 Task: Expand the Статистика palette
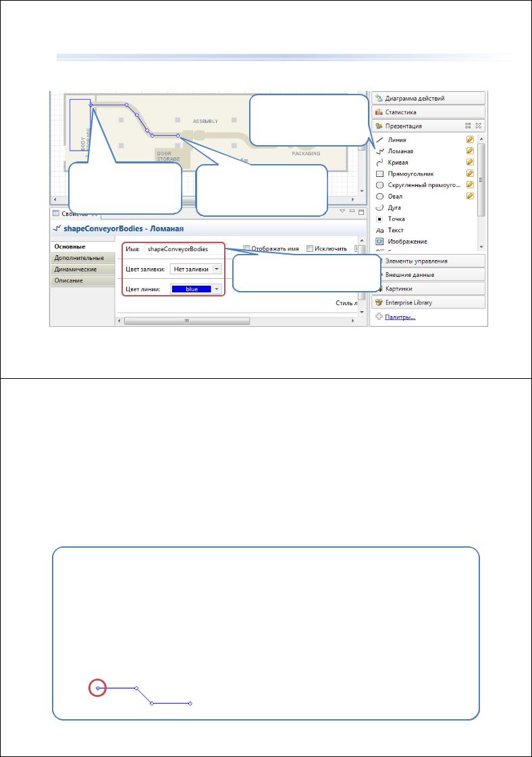coord(428,112)
